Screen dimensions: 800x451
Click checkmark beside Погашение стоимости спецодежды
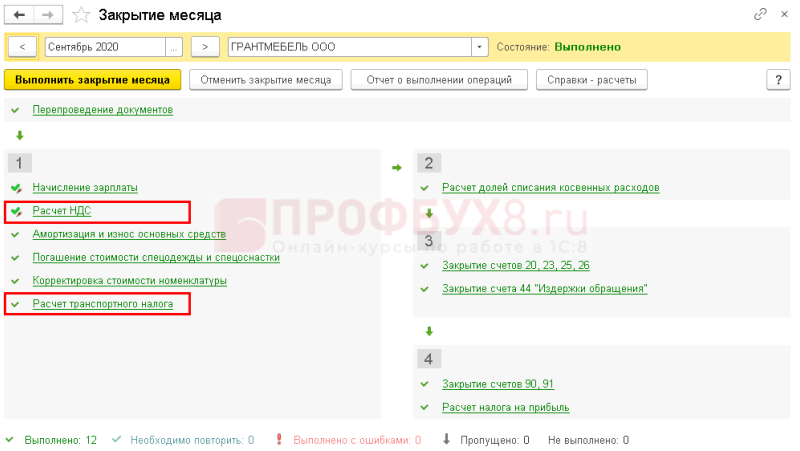tap(15, 258)
